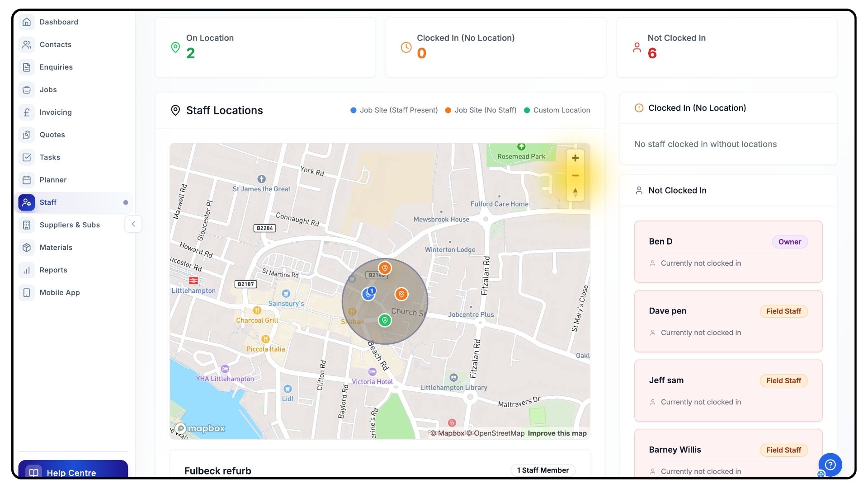Click the Improve this map link
The image size is (868, 488).
pos(557,433)
